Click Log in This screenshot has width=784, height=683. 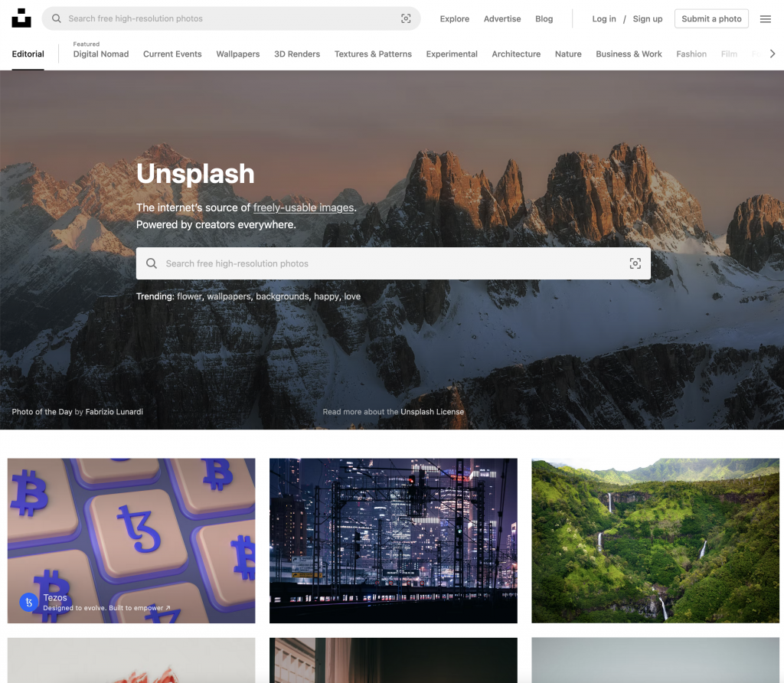coord(604,19)
